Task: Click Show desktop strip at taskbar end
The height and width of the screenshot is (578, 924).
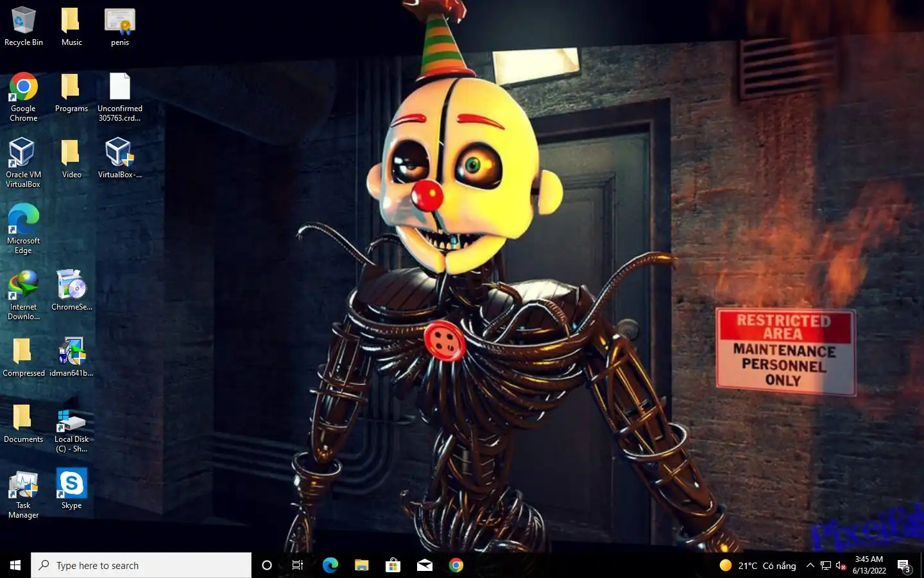Action: click(x=922, y=565)
